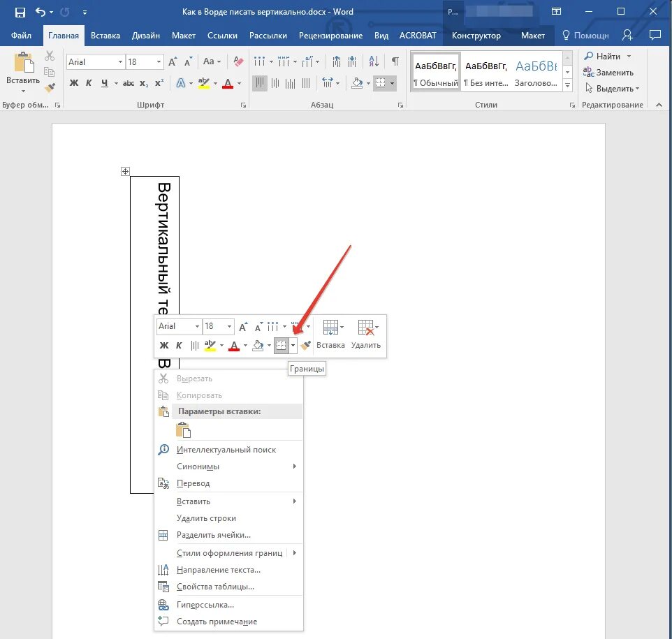Toggle Bold (Ж) in the mini toolbar
672x639 pixels.
click(x=163, y=346)
